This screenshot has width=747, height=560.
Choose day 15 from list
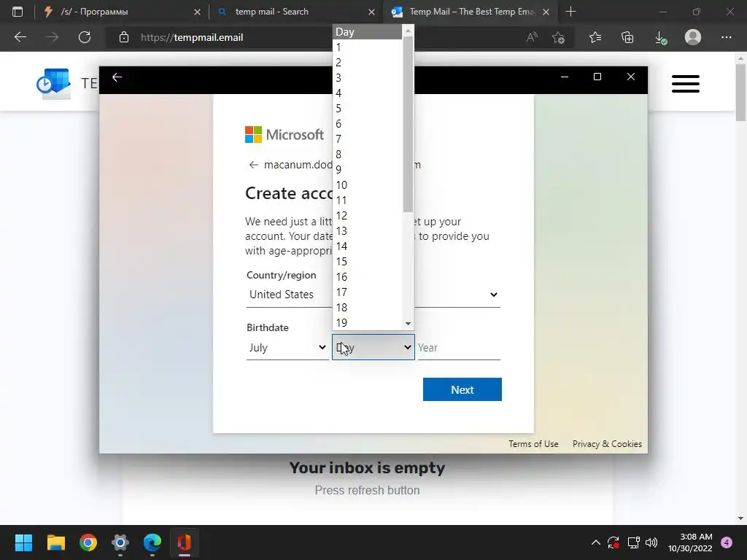[368, 262]
